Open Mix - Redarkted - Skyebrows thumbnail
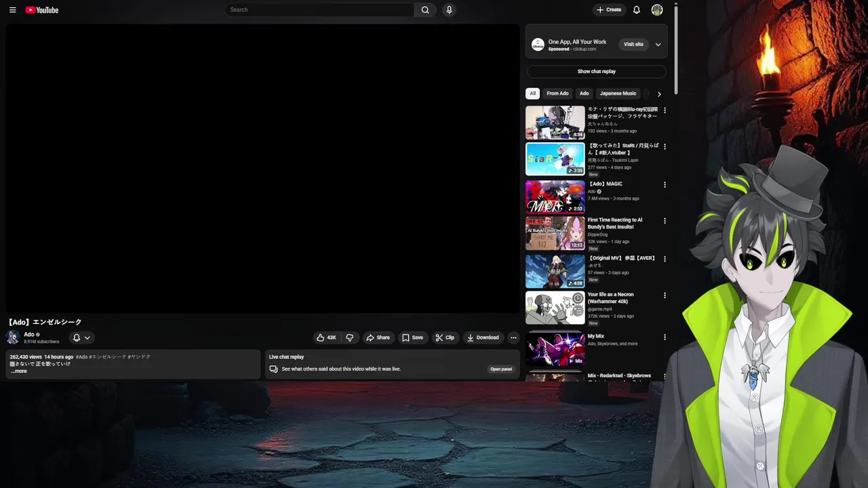The height and width of the screenshot is (488, 868). pyautogui.click(x=555, y=376)
